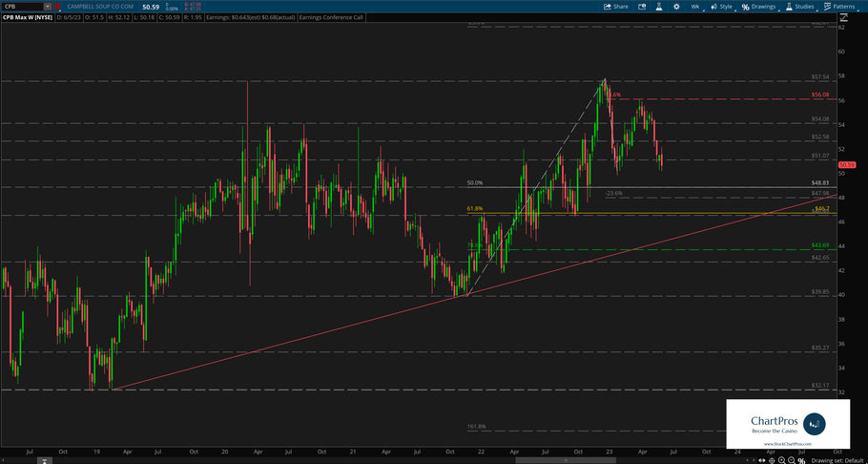The image size is (868, 464).
Task: Click the zoom out magnifier icon
Action: point(791,460)
